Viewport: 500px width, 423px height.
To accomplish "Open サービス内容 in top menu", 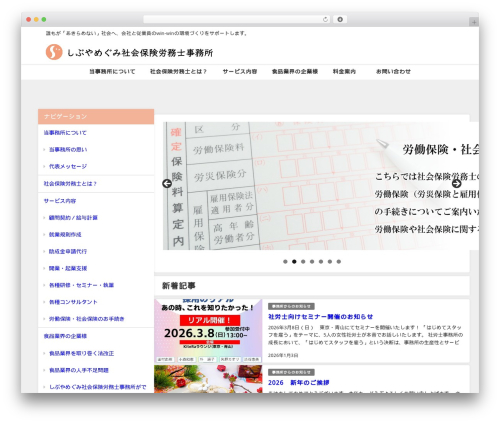I will 240,71.
